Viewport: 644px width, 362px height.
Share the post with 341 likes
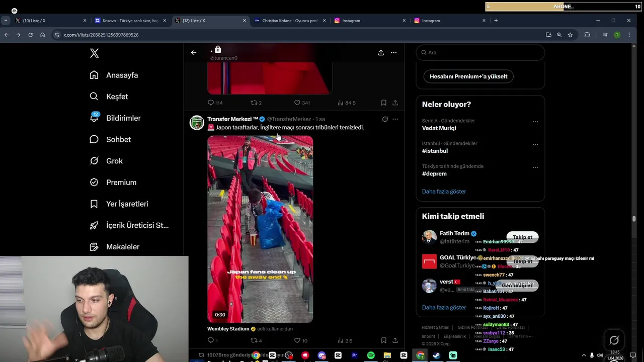(x=395, y=103)
